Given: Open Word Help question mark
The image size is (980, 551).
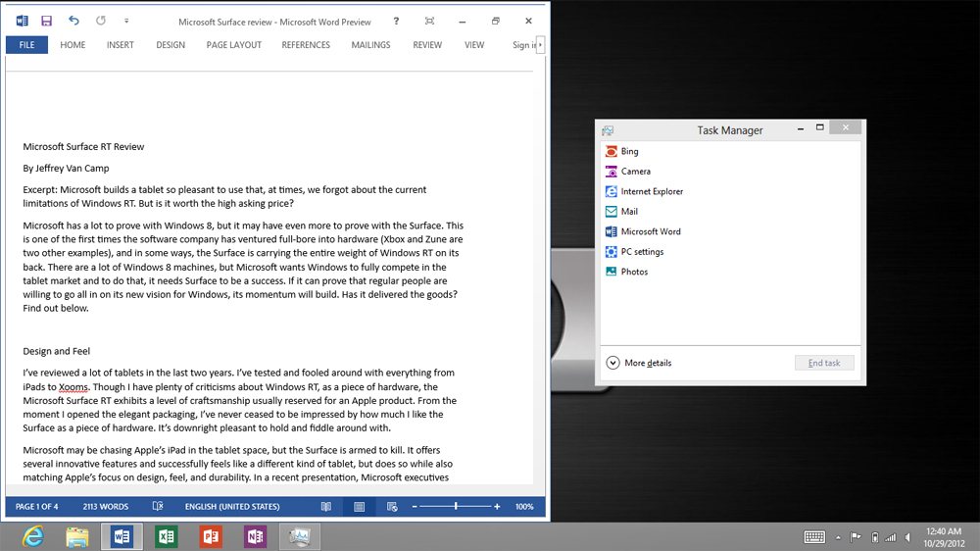Looking at the screenshot, I should 396,21.
